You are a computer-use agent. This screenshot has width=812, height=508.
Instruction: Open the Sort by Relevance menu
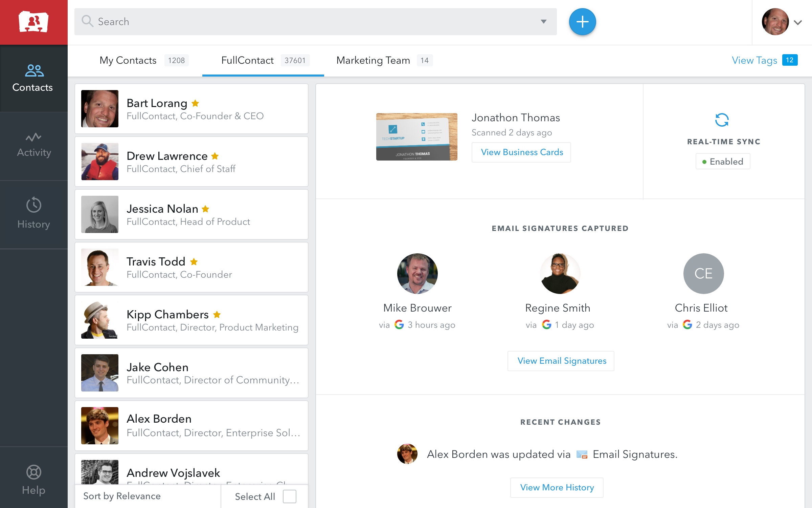point(122,496)
